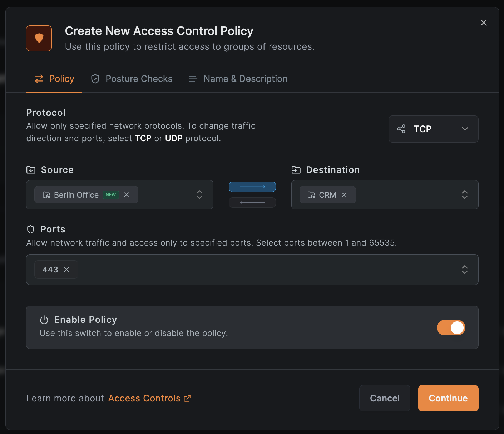
Task: Click the power icon next to Enable Policy
Action: pos(44,320)
